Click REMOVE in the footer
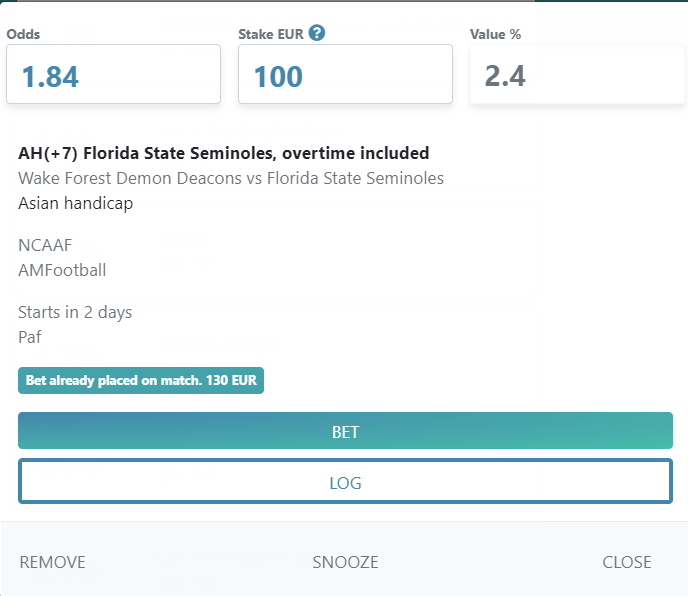This screenshot has width=688, height=596. (x=53, y=562)
